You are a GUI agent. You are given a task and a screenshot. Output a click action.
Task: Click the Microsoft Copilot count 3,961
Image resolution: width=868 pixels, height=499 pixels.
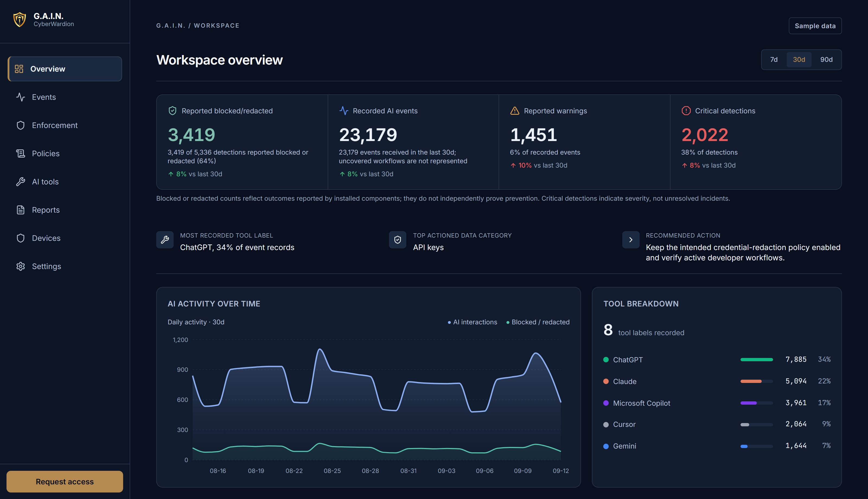point(796,403)
